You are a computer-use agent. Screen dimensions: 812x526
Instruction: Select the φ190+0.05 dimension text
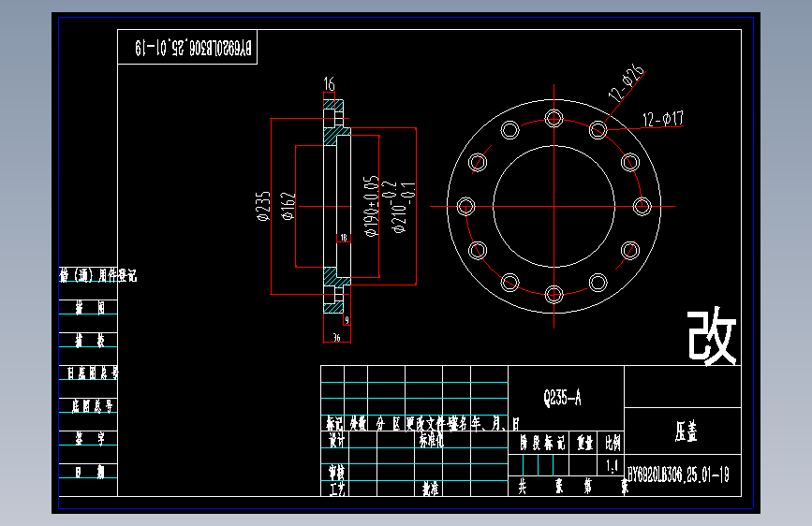pos(371,206)
